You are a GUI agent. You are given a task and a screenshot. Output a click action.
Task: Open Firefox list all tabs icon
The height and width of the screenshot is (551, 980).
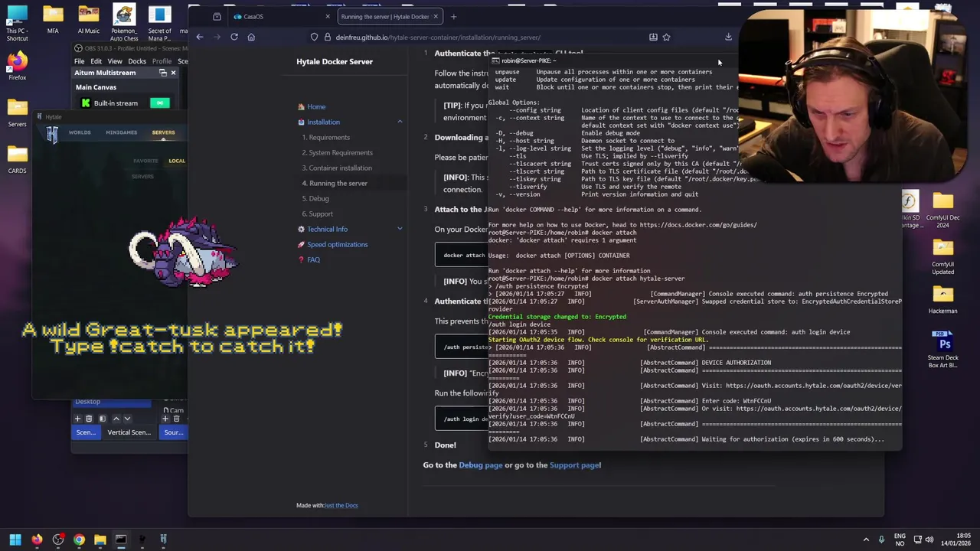[217, 16]
